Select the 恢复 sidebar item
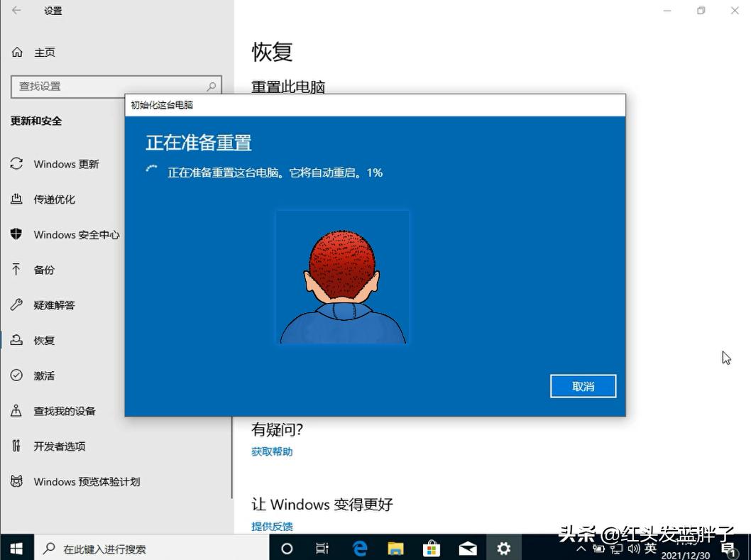The image size is (751, 560). 44,340
